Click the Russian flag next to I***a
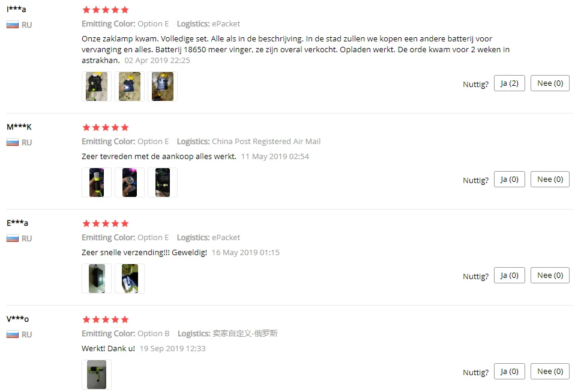Viewport: 578px width, 392px height. point(13,25)
